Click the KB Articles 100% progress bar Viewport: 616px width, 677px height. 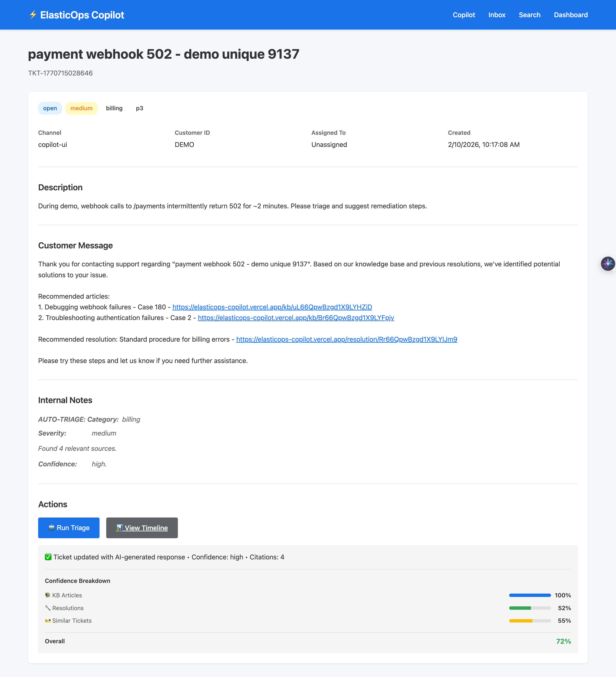point(530,595)
